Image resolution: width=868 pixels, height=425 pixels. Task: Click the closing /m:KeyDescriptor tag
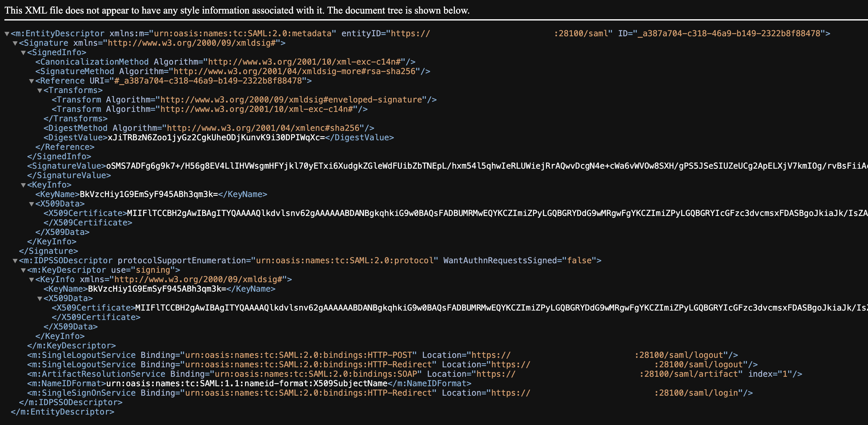pos(71,346)
